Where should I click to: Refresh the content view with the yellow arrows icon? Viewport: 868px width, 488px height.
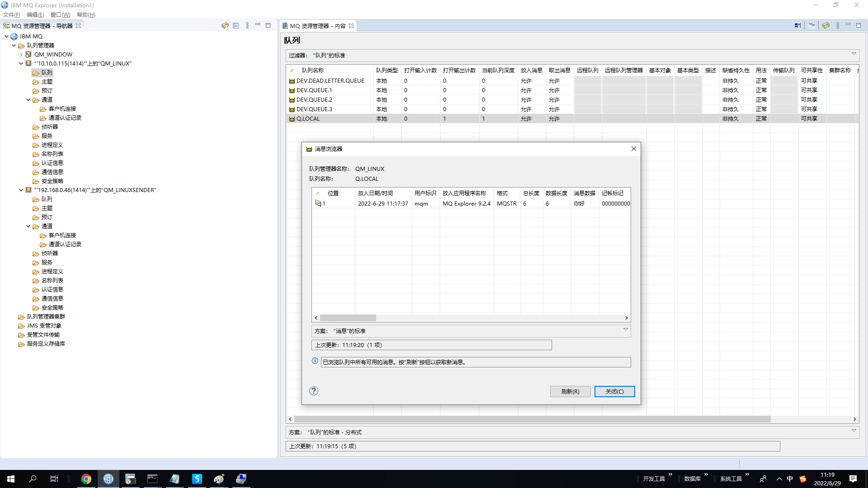(x=826, y=26)
